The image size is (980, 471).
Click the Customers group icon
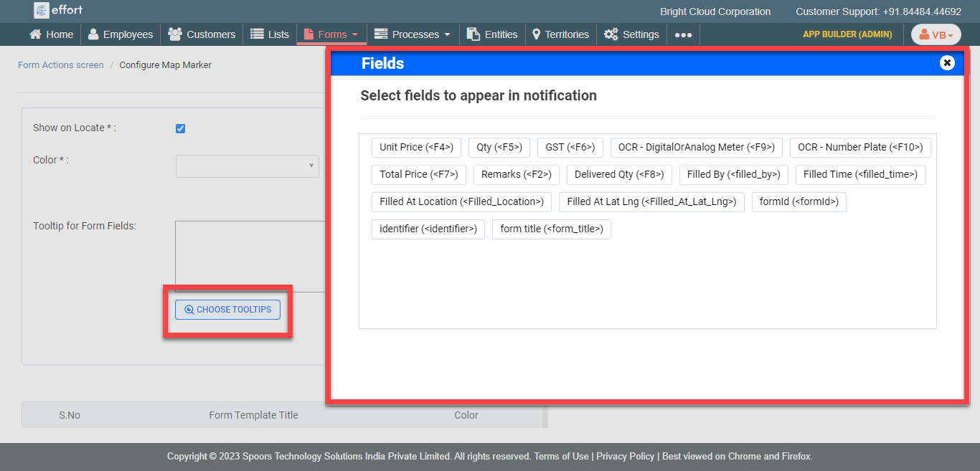174,34
